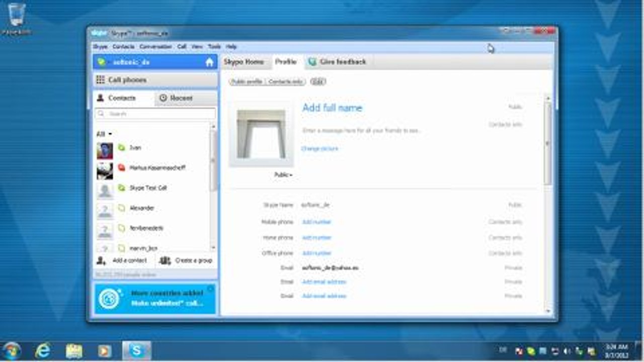Click the Add a contact person icon
This screenshot has width=644, height=362.
pyautogui.click(x=102, y=260)
